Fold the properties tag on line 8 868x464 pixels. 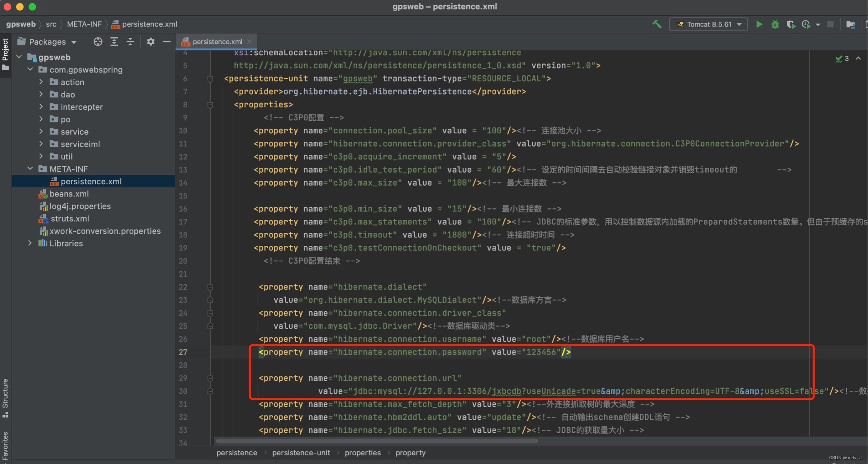(x=210, y=105)
